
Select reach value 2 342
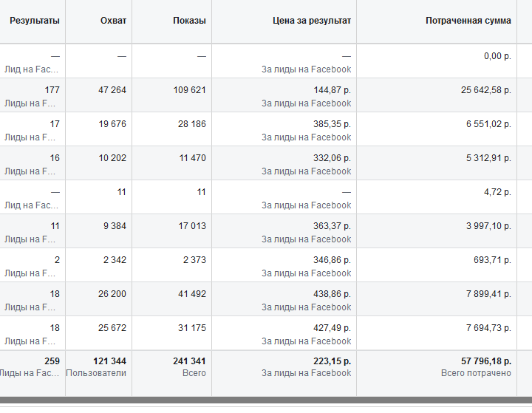pyautogui.click(x=115, y=259)
